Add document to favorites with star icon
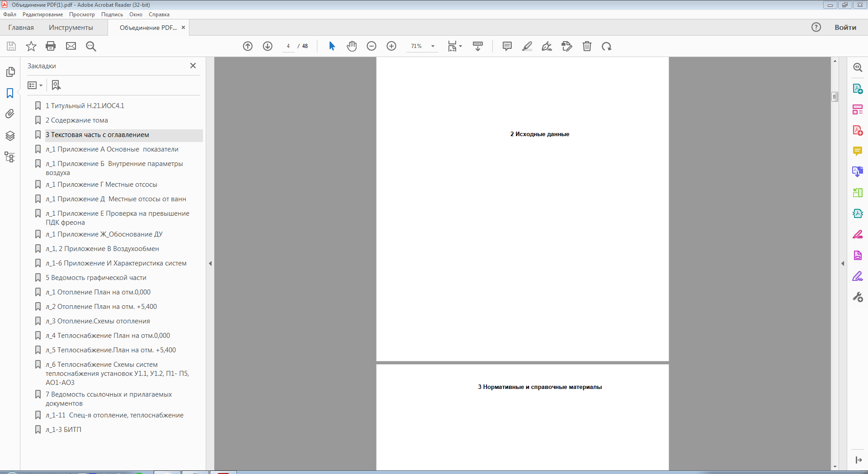This screenshot has width=868, height=474. [31, 46]
